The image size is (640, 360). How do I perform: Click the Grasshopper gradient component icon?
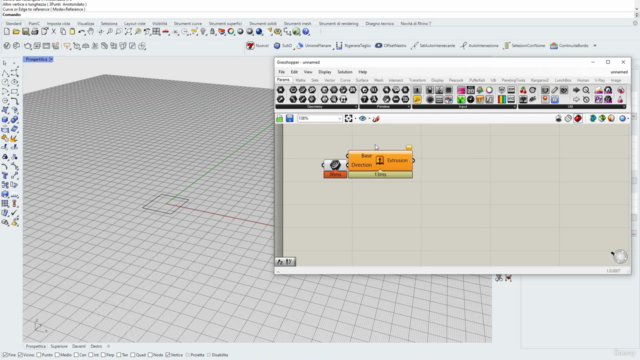(502, 99)
